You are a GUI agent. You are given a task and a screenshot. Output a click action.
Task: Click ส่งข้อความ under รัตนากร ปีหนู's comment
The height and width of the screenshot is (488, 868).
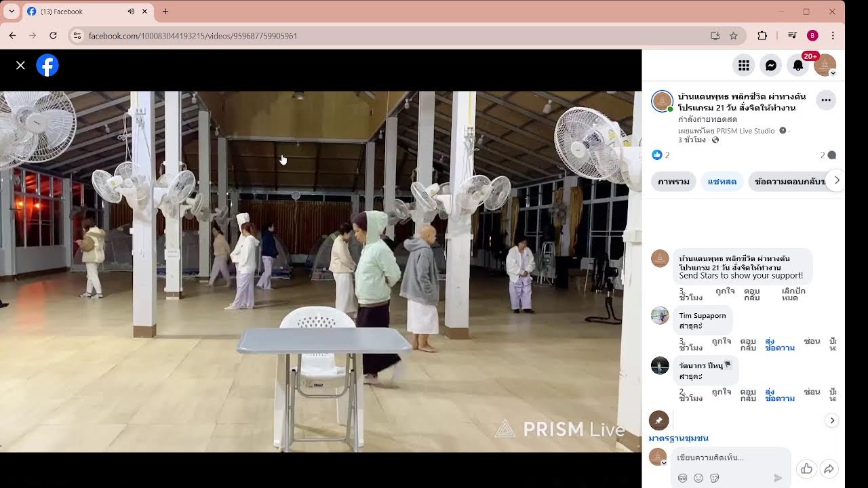[780, 395]
